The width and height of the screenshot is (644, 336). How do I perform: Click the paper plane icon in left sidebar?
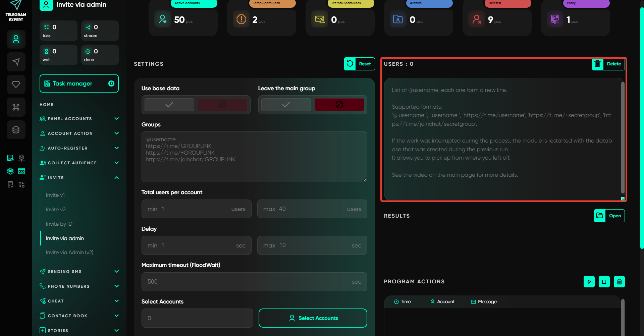pyautogui.click(x=16, y=62)
